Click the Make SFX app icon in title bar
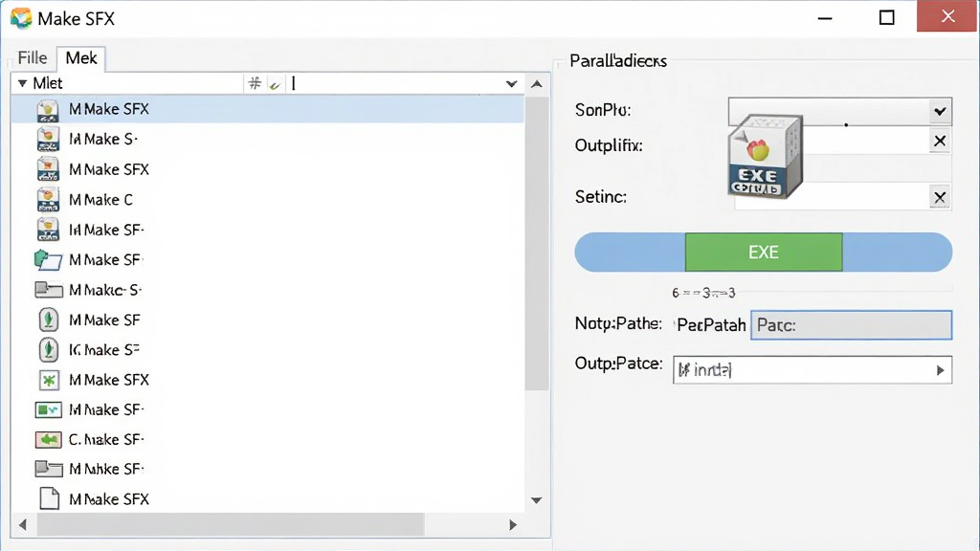 point(21,18)
